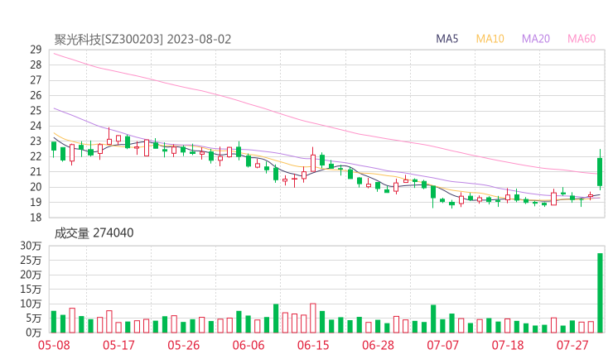
Task: Click the 07-18 date label
Action: (x=508, y=346)
